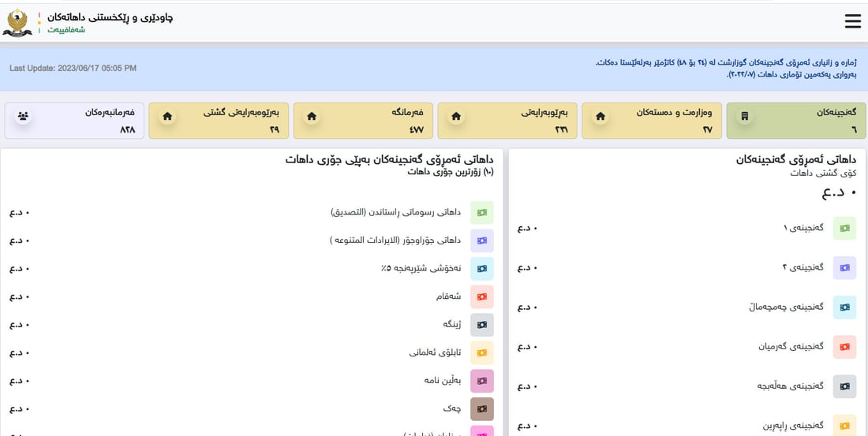Open the hamburger menu
The width and height of the screenshot is (868, 436).
coord(852,21)
